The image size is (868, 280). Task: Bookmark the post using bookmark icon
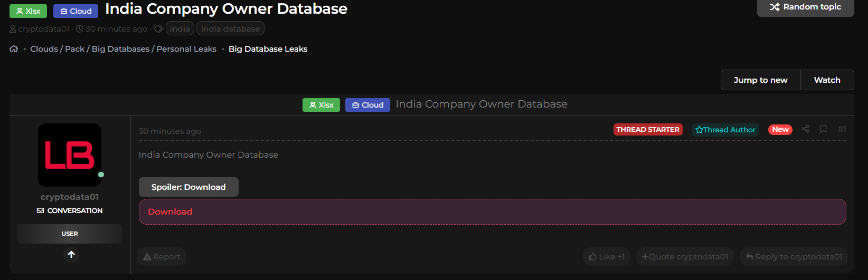click(x=823, y=129)
